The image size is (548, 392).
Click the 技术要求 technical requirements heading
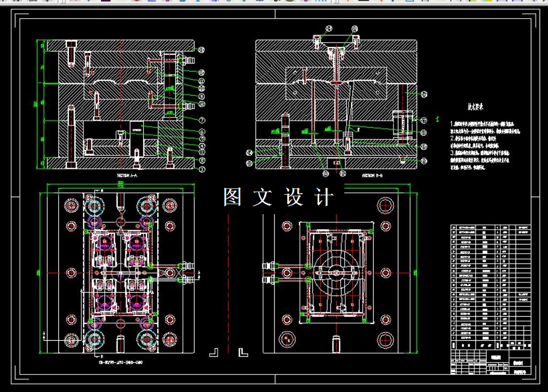coord(475,107)
